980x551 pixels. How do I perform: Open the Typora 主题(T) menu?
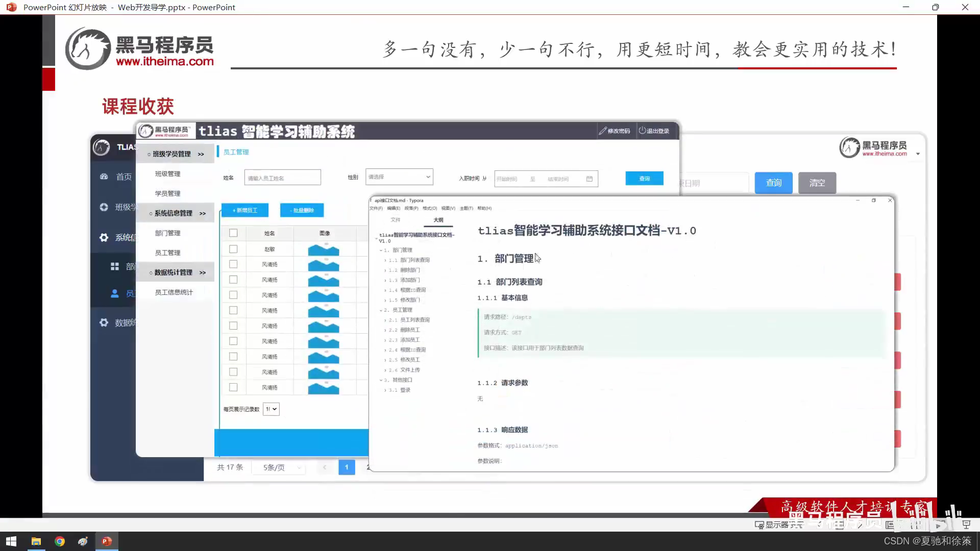(x=467, y=208)
